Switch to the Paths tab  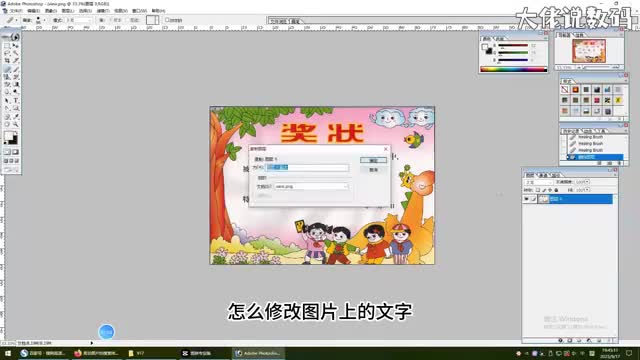556,175
